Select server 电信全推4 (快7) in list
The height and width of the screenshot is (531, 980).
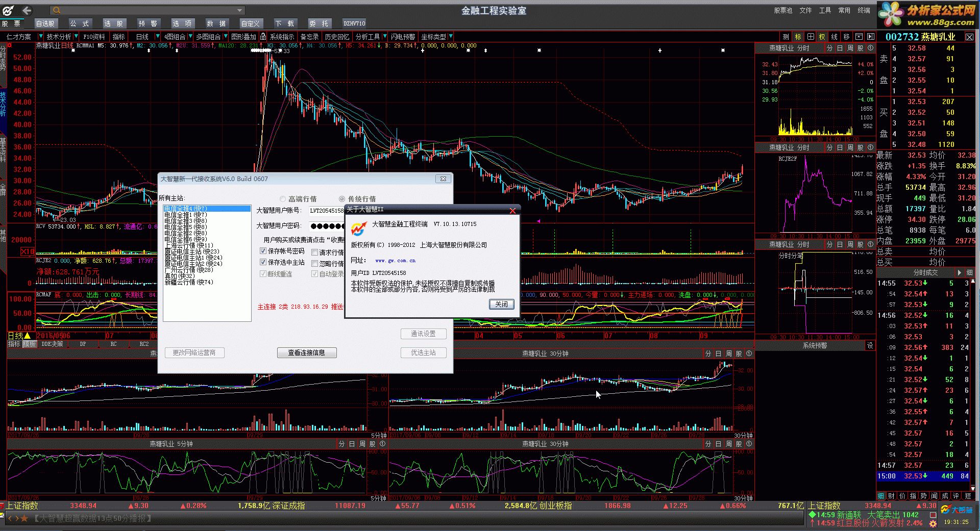point(207,209)
